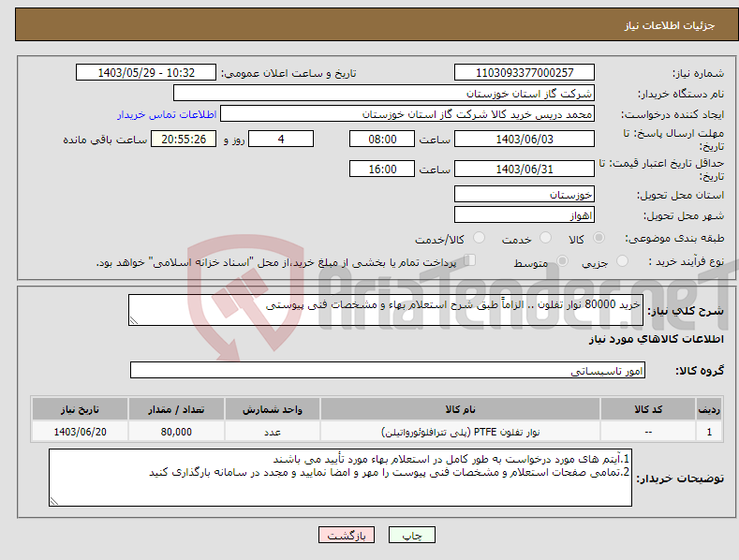Click the quantity cell 80,000
Viewport: 739px width, 560px height.
coord(176,432)
